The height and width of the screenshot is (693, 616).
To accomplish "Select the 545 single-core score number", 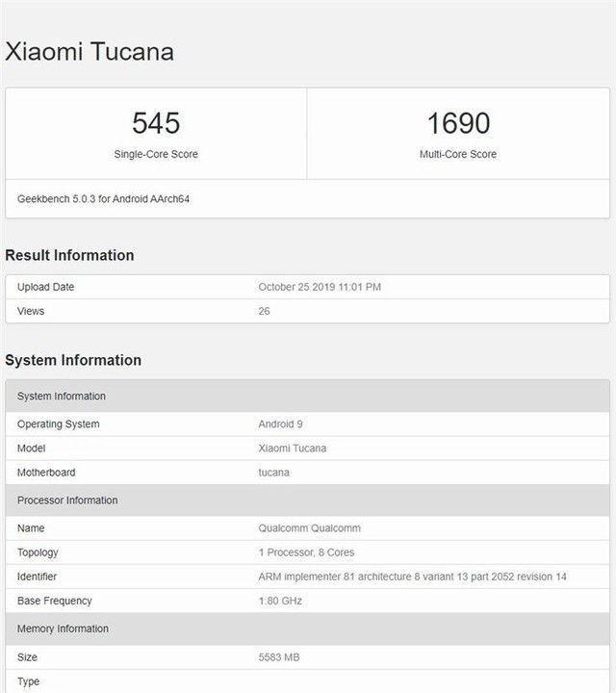I will [156, 123].
